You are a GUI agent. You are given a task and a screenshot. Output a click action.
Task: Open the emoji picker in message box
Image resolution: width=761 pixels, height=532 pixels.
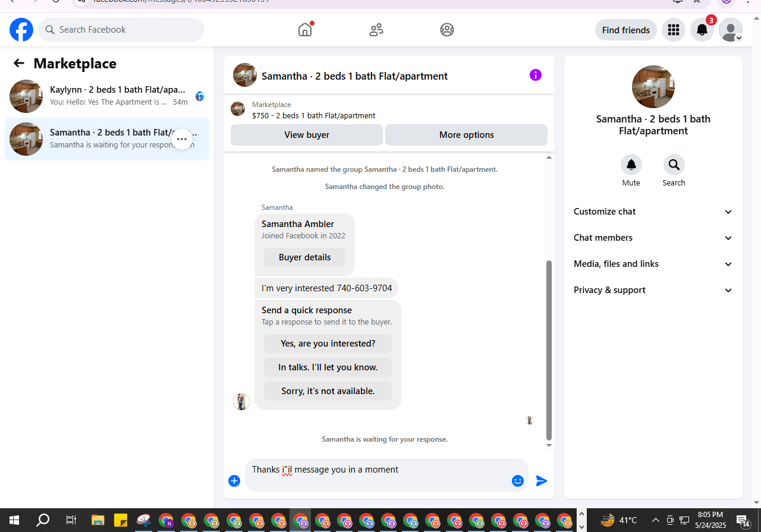[518, 481]
